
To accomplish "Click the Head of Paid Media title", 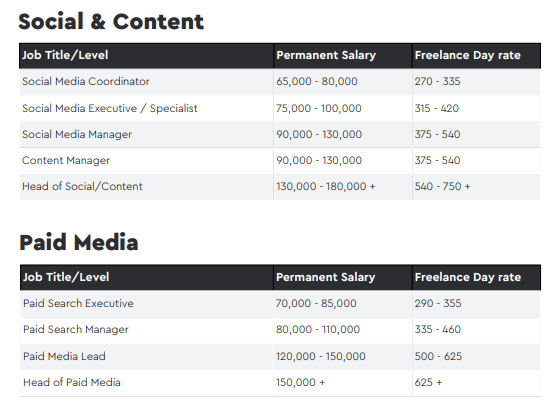I will pos(71,383).
